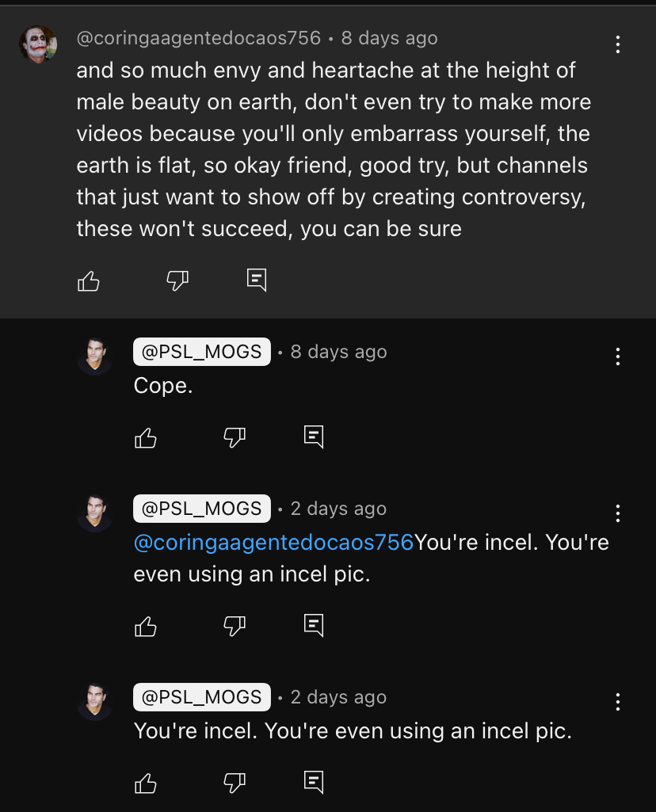
Task: Open @PSL_MOGS channel from "Cope." reply
Action: (202, 352)
